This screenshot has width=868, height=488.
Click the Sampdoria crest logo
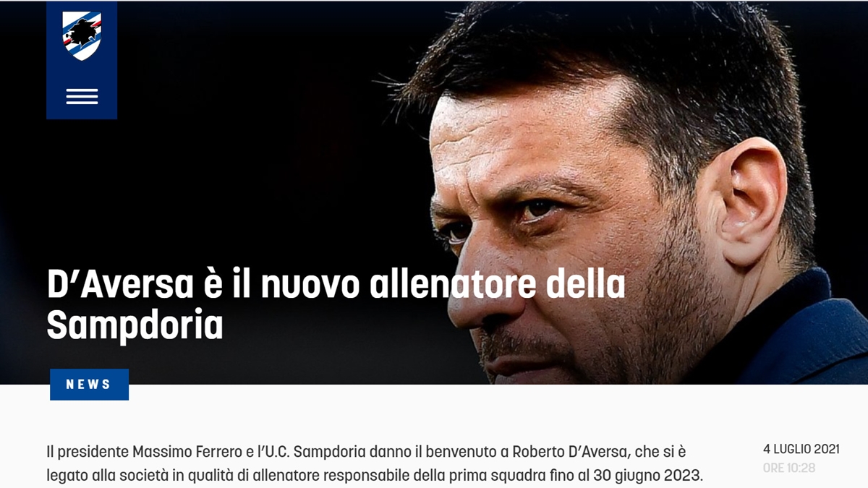(x=82, y=36)
